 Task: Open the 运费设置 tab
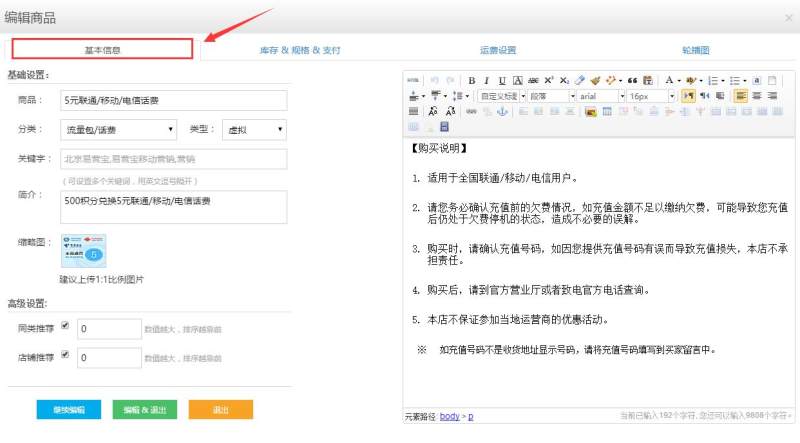point(497,49)
